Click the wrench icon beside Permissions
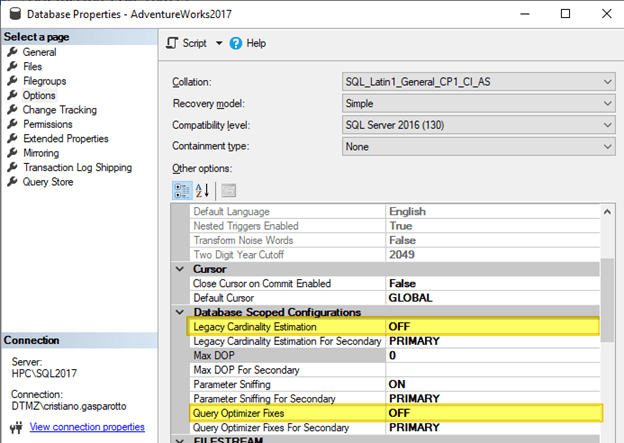624x443 pixels. 12,124
